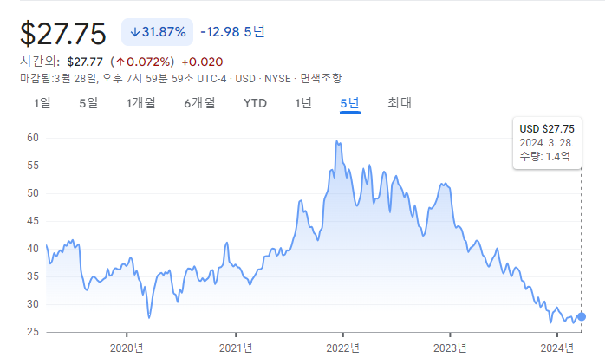605x364 pixels.
Task: Click the USD $27.75 tooltip value
Action: pos(547,129)
